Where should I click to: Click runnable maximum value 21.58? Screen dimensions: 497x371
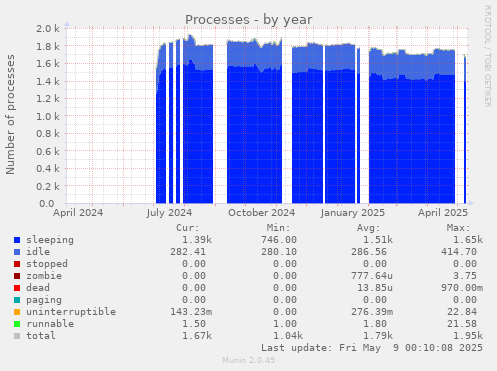(462, 324)
